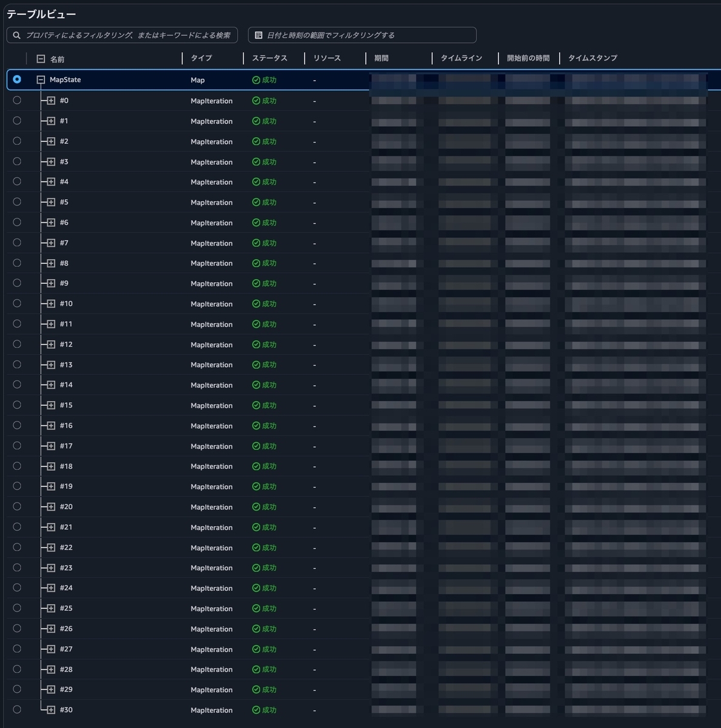
Task: Click the 名前 column header
Action: tap(57, 59)
